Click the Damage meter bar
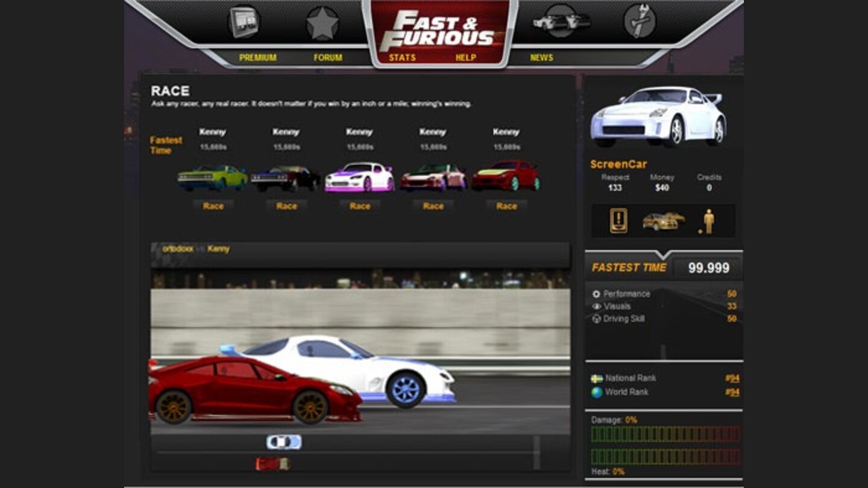This screenshot has height=488, width=868. click(x=665, y=434)
